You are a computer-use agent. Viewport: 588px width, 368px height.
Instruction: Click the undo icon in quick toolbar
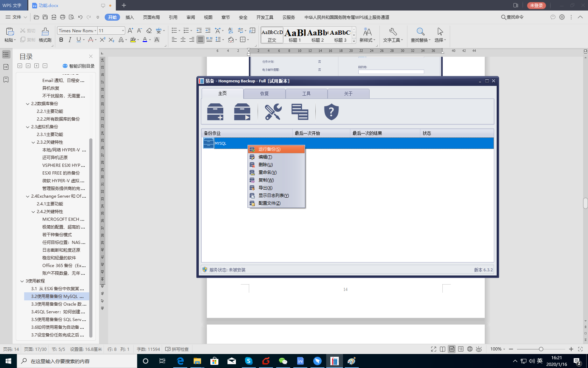80,17
